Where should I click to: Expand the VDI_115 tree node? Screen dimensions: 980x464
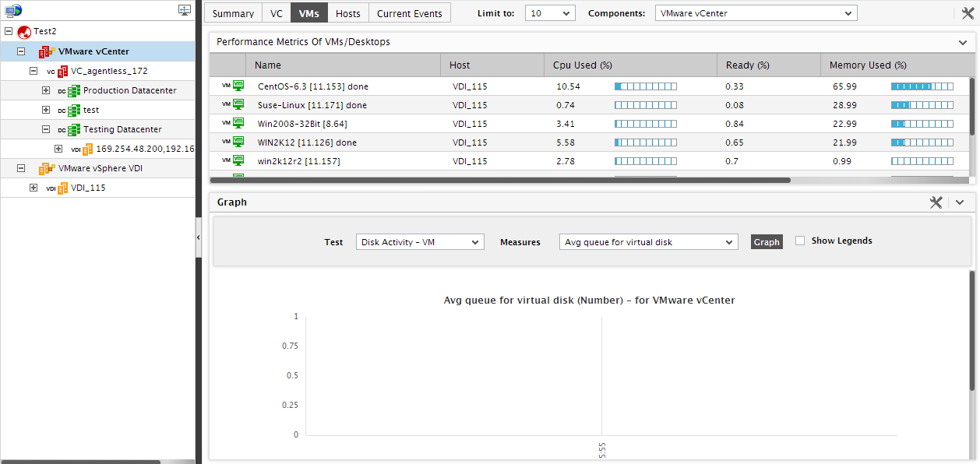[33, 188]
